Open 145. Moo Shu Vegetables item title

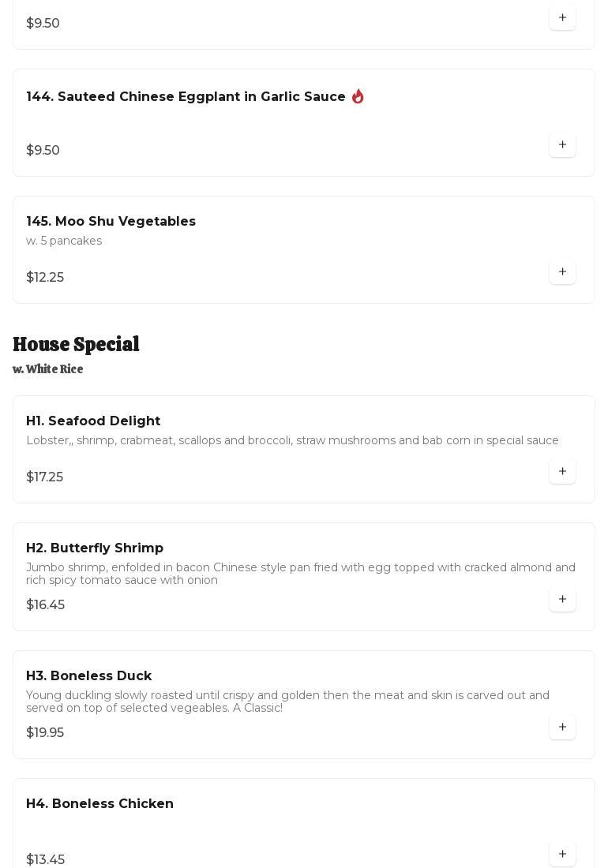pyautogui.click(x=111, y=222)
